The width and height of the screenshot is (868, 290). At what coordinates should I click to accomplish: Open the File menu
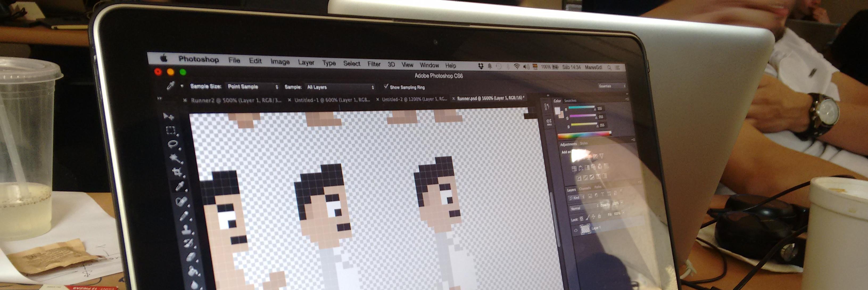coord(234,60)
